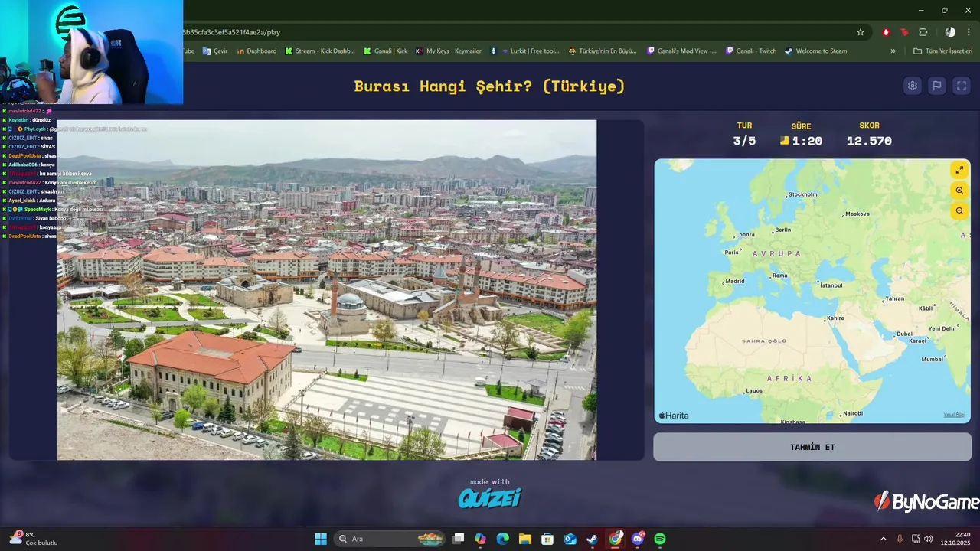The height and width of the screenshot is (551, 980).
Task: Open Task View on the taskbar
Action: 458,539
